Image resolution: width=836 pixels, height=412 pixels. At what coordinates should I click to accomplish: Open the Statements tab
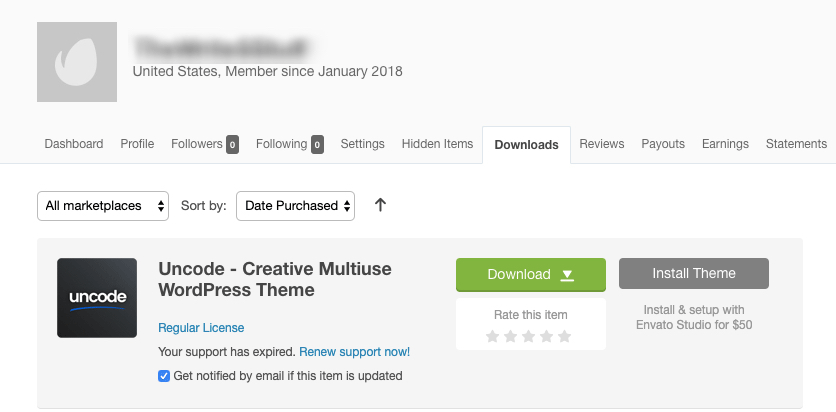tap(796, 144)
